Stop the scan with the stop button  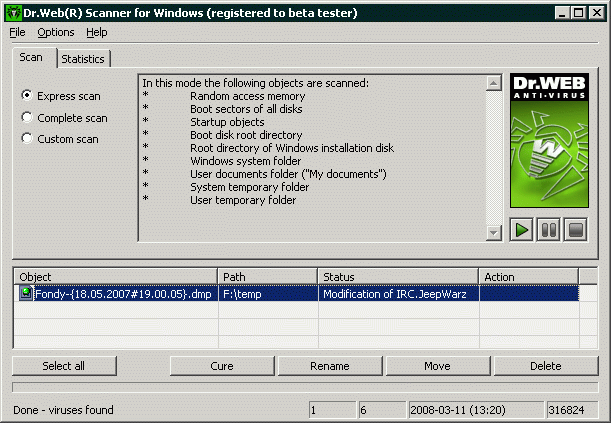pos(576,230)
